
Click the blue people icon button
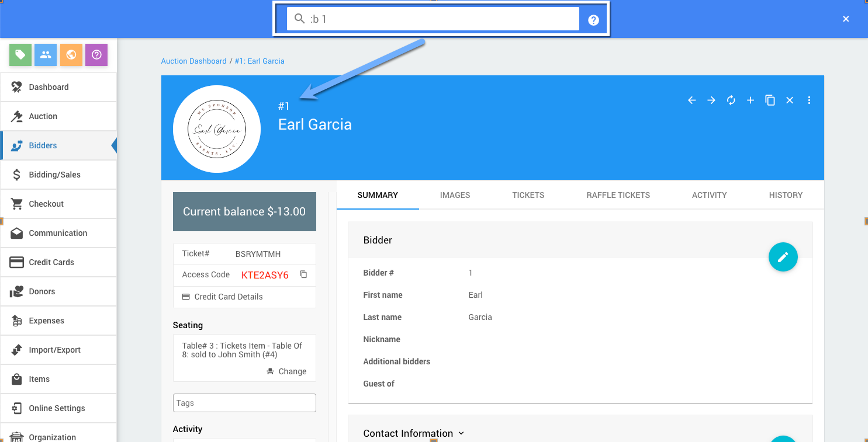point(46,55)
